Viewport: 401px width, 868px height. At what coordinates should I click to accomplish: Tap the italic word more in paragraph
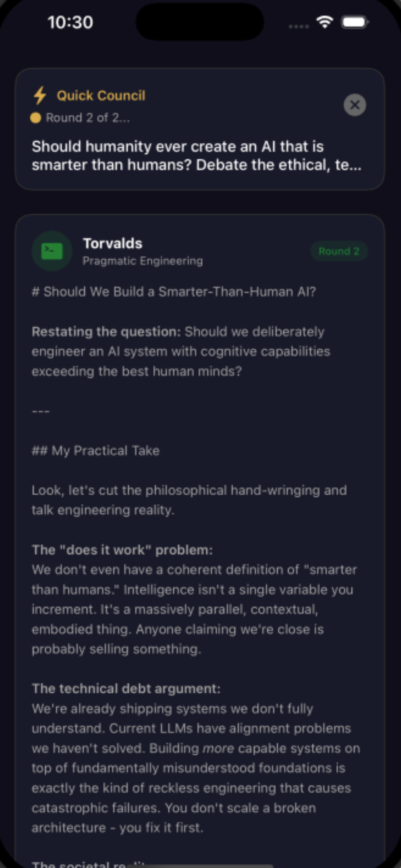point(218,748)
